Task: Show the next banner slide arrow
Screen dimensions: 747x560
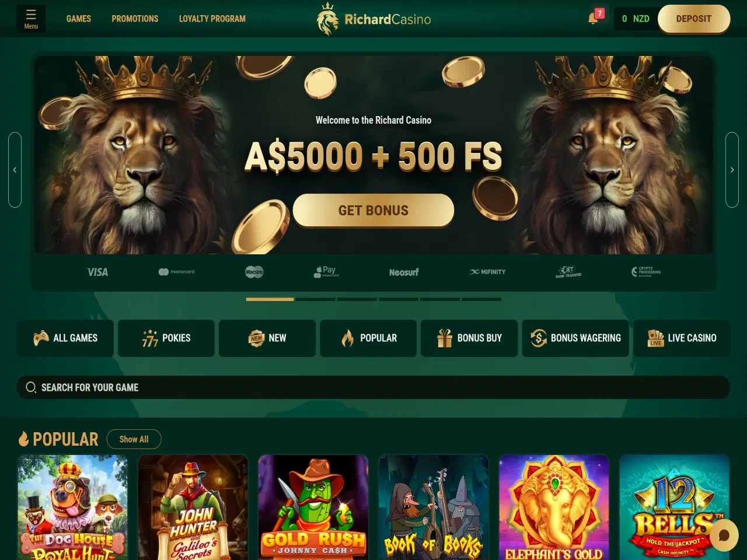Action: click(x=732, y=170)
